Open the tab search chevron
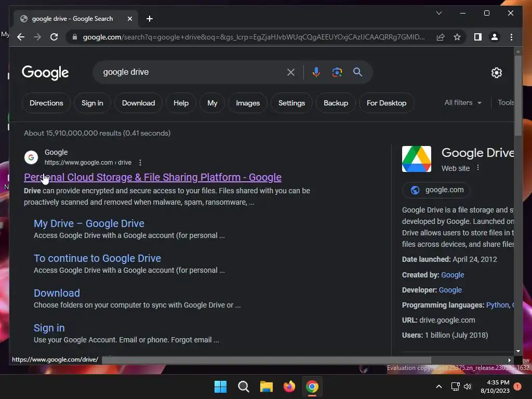Image resolution: width=532 pixels, height=399 pixels. (x=438, y=13)
